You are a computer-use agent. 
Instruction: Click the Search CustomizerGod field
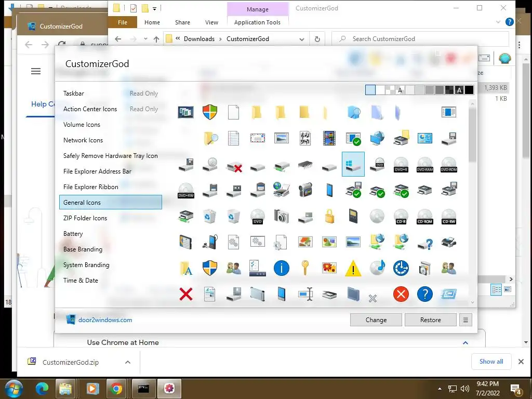point(420,39)
